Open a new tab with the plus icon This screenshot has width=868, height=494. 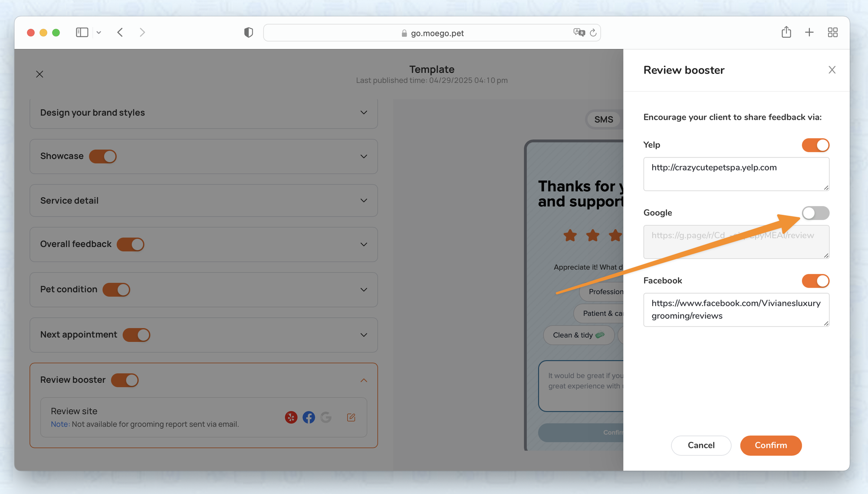click(809, 32)
